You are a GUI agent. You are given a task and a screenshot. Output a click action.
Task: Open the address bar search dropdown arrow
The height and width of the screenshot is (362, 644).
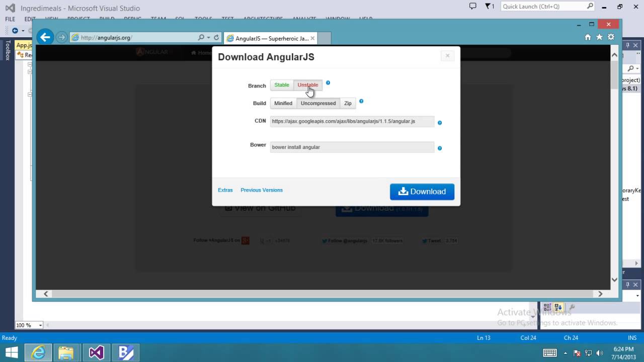coord(208,37)
